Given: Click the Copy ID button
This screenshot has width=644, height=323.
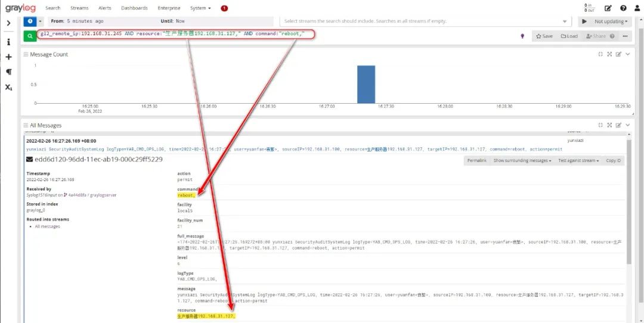Looking at the screenshot, I should tap(613, 160).
